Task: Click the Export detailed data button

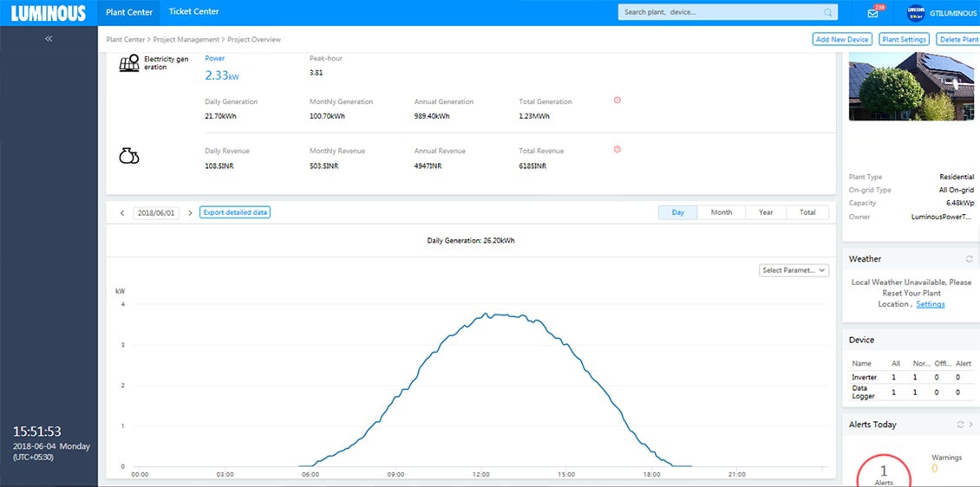Action: pyautogui.click(x=235, y=212)
